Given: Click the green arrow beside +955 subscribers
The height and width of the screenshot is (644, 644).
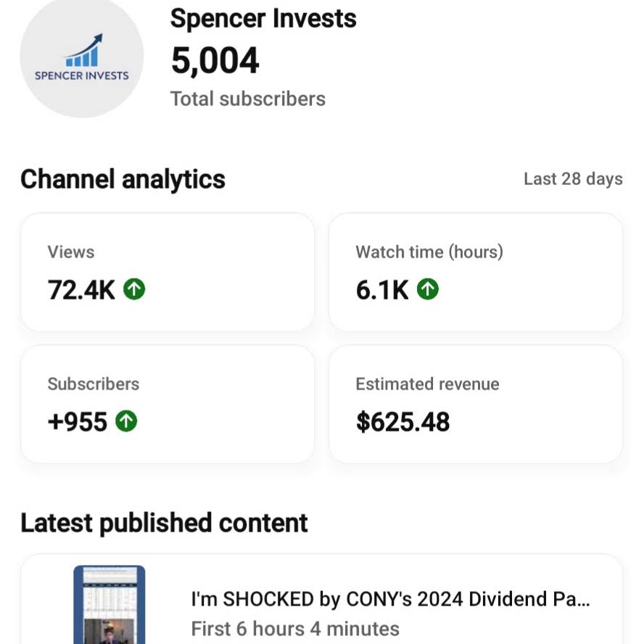Looking at the screenshot, I should (x=126, y=421).
